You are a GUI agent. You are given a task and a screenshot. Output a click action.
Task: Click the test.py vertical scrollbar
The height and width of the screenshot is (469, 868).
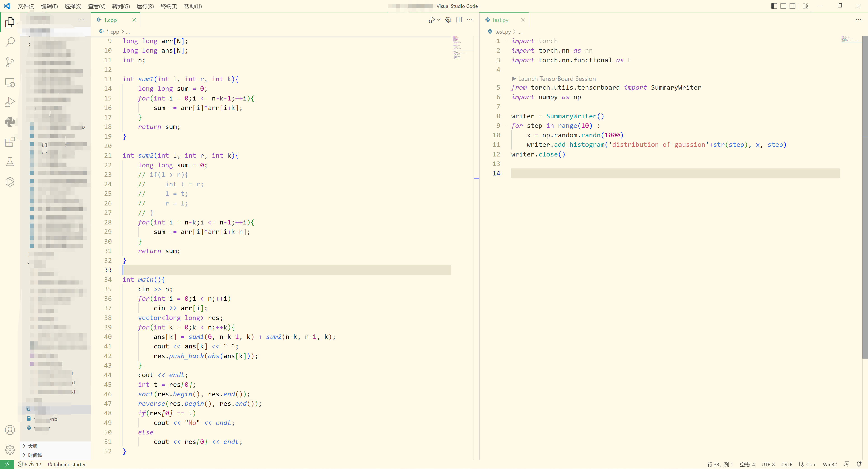pyautogui.click(x=865, y=197)
